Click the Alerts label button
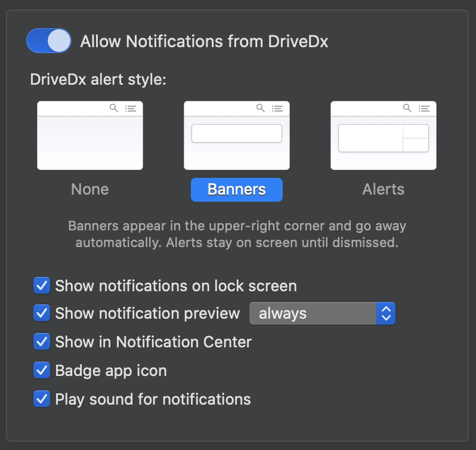 pos(384,189)
